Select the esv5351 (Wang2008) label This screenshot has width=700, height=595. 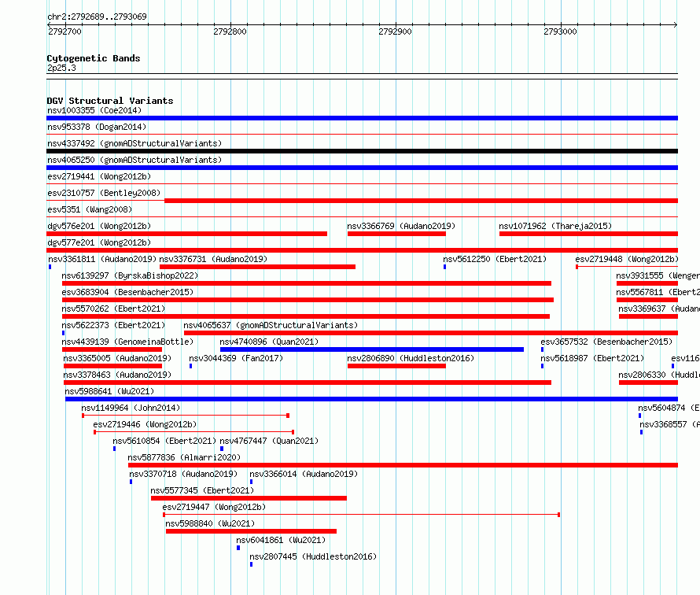[x=90, y=209]
